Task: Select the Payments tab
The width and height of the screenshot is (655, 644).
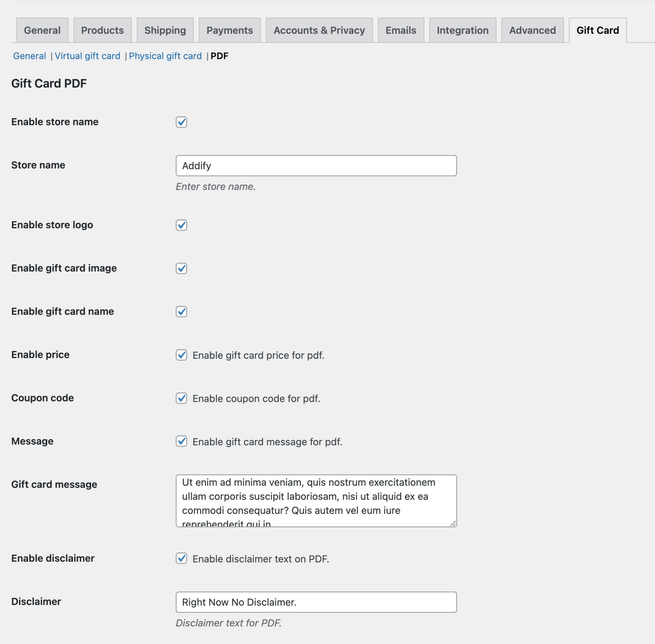Action: 229,30
